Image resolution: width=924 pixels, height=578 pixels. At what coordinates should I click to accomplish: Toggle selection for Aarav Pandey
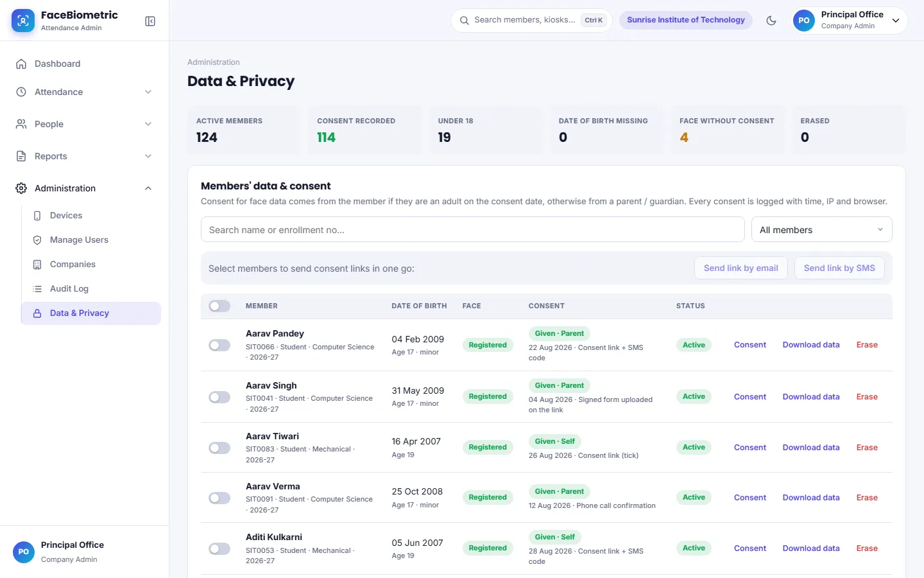[x=219, y=346]
